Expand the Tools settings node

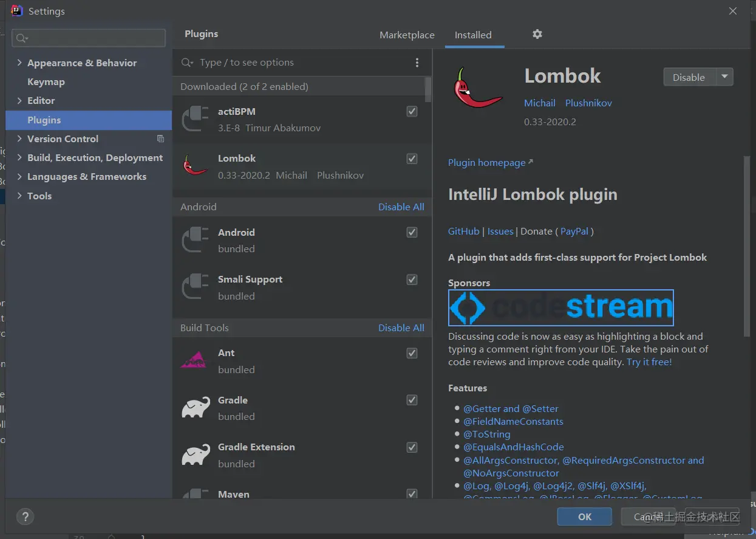click(19, 196)
